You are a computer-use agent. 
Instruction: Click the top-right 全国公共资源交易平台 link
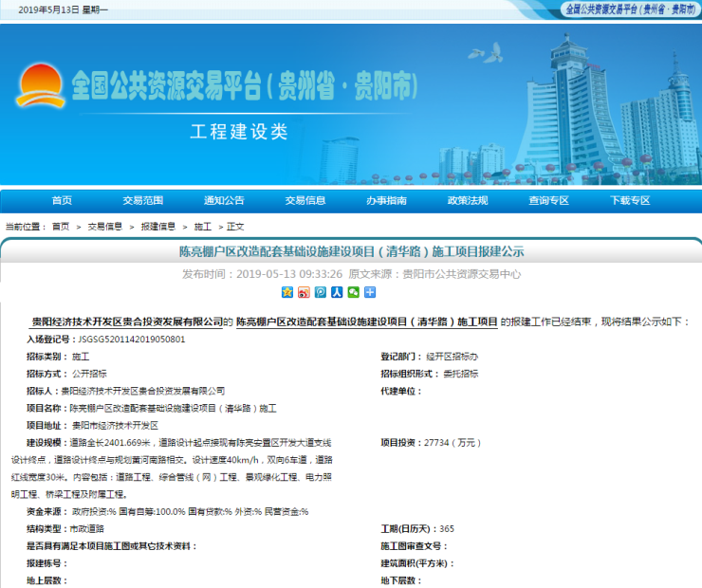(630, 9)
